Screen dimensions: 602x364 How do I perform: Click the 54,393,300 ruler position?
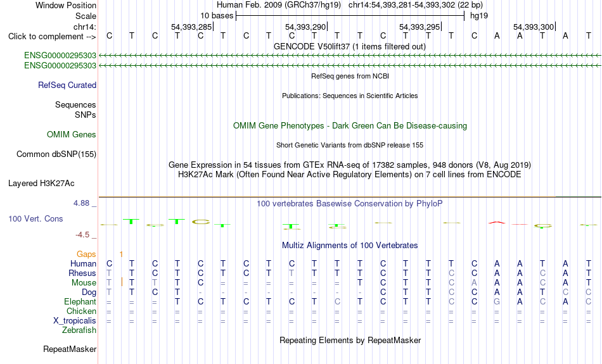[534, 27]
